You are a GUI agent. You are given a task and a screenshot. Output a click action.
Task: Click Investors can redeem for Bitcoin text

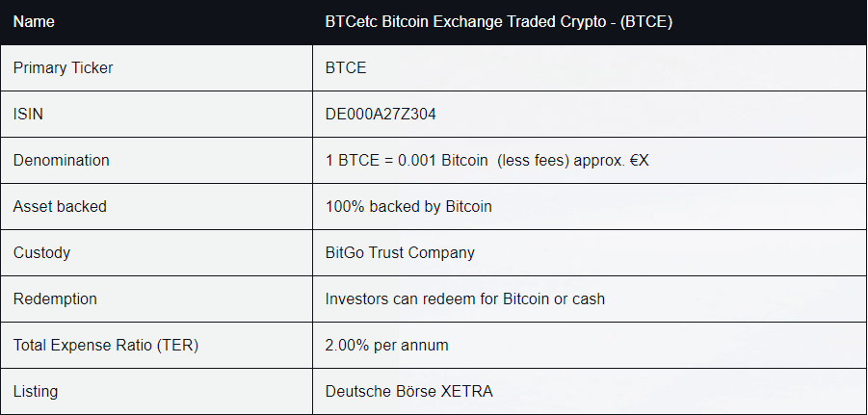click(465, 298)
